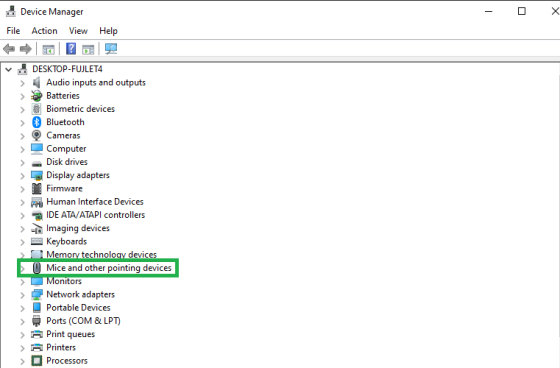
Task: Expand the Biometric devices chevron
Action: [x=22, y=109]
